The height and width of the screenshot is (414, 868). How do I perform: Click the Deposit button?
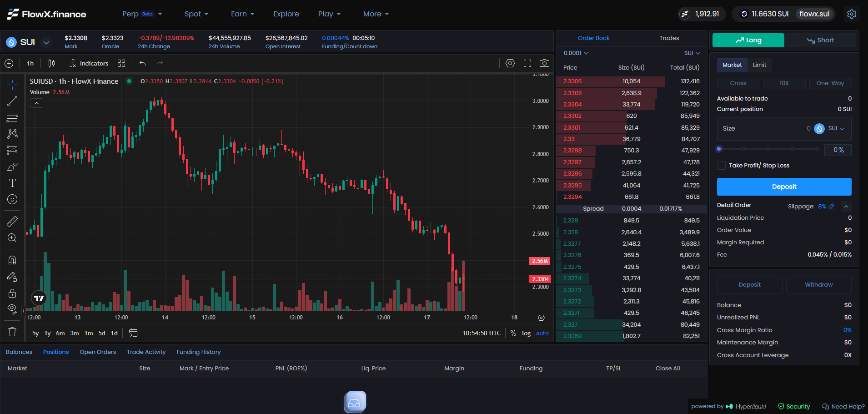coord(783,187)
